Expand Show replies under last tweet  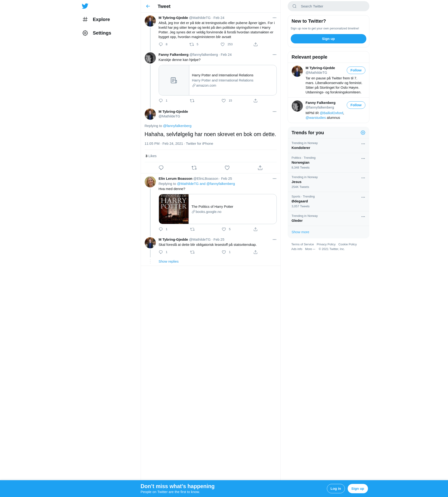point(168,261)
